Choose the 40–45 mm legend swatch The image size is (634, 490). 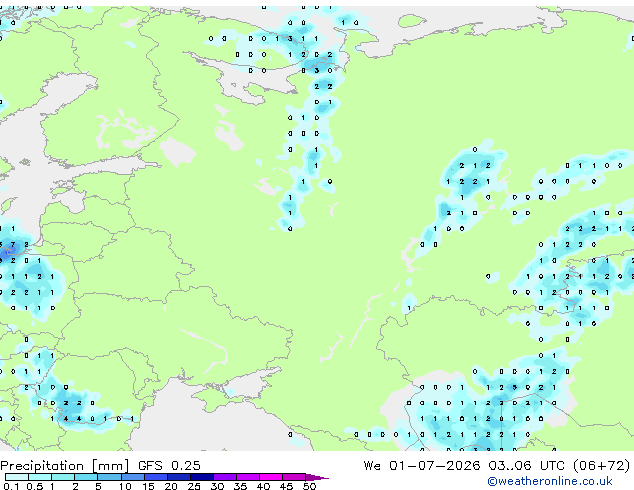click(271, 477)
